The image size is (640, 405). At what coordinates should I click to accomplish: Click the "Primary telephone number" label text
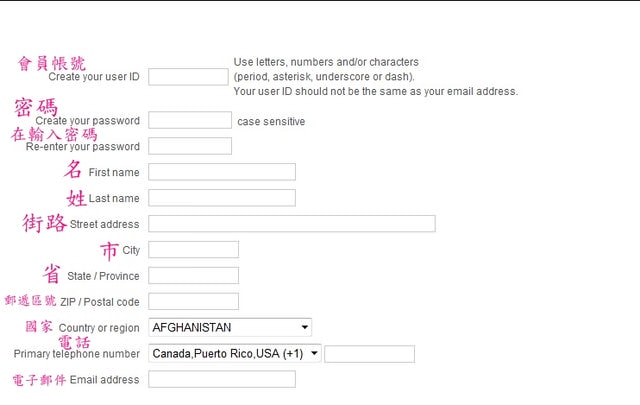(x=77, y=354)
